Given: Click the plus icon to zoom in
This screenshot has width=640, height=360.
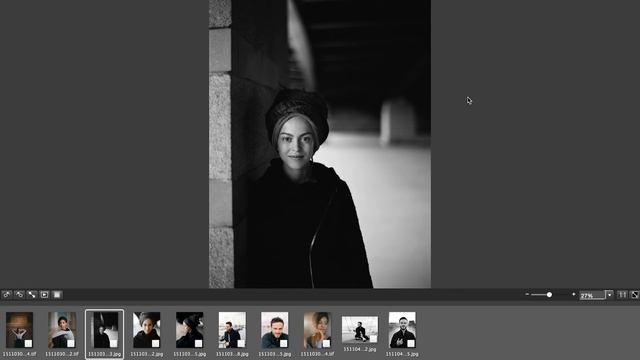Looking at the screenshot, I should pyautogui.click(x=573, y=294).
